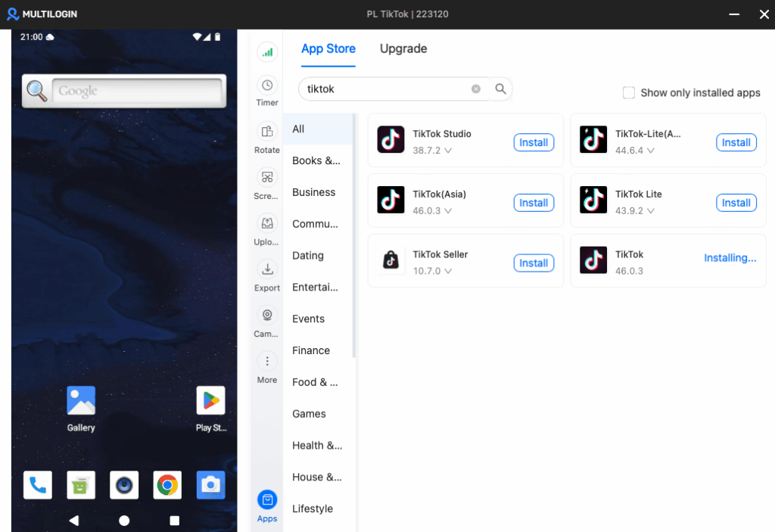Clear the tiktok search text
This screenshot has height=532, width=775.
tap(476, 89)
